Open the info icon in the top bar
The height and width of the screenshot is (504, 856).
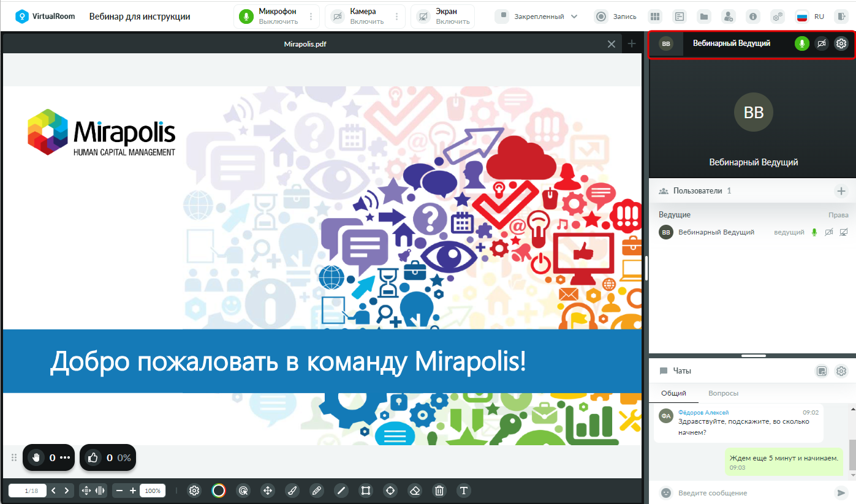[x=753, y=17]
